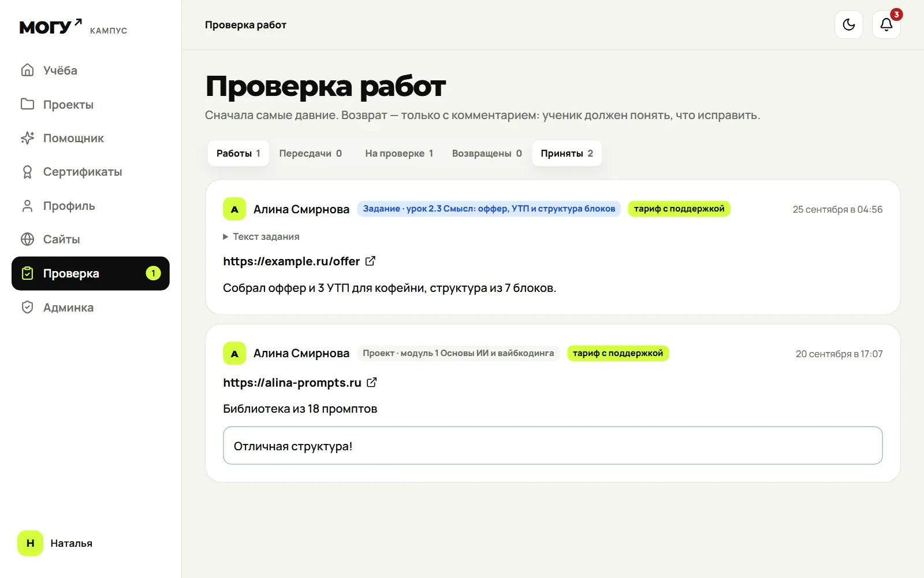Viewport: 924px width, 578px height.
Task: Click the comment field with Отличная структура!
Action: [x=553, y=446]
